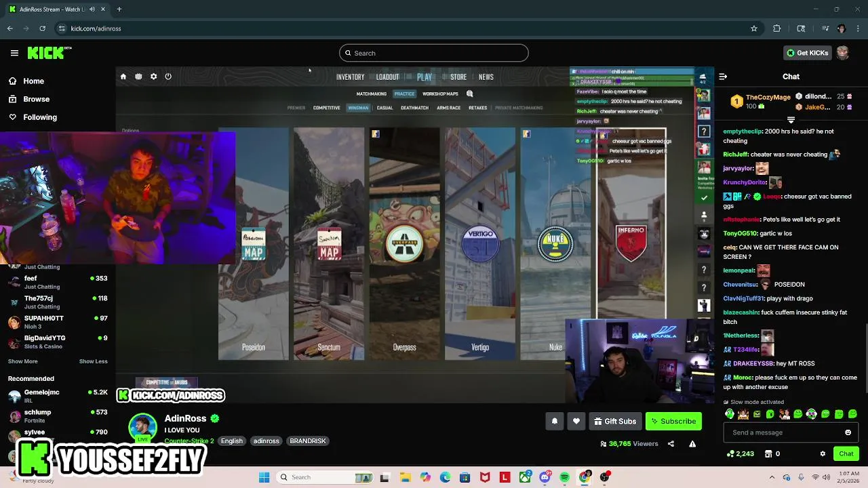The image size is (868, 488).
Task: Reload the page
Action: pos(42,28)
